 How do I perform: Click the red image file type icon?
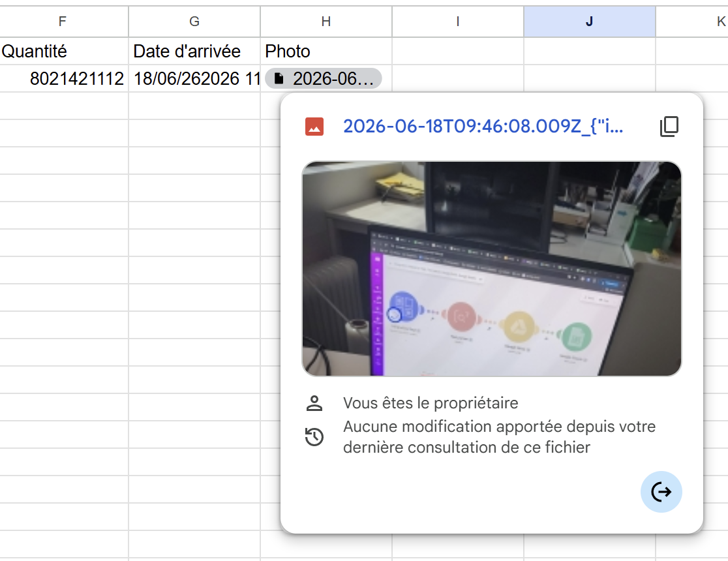point(314,127)
